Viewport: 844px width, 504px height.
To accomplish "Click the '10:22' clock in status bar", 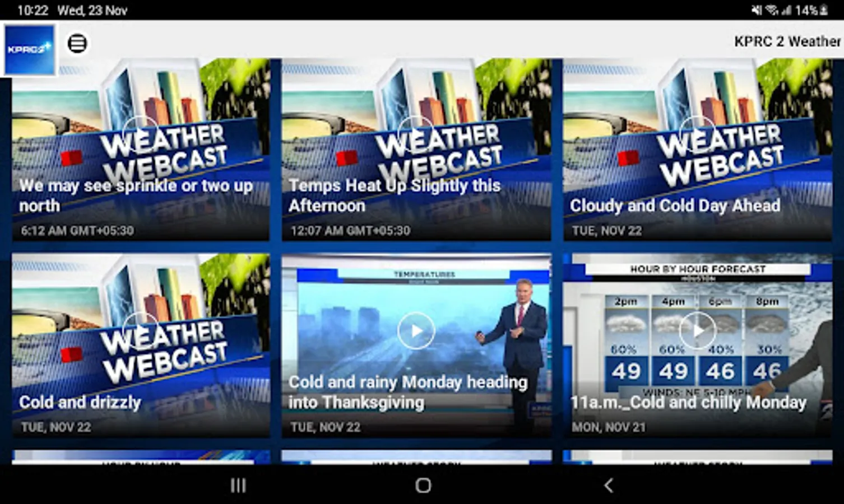I will coord(33,10).
